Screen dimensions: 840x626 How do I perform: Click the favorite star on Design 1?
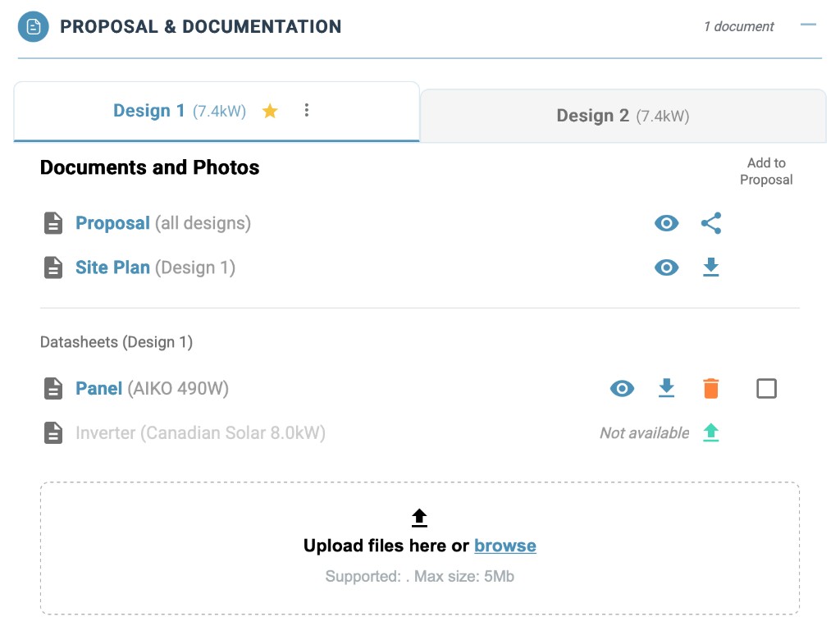pyautogui.click(x=270, y=111)
